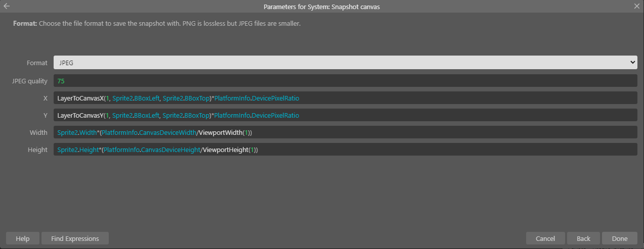Image resolution: width=644 pixels, height=249 pixels.
Task: Click the Height parameter label
Action: coord(37,150)
